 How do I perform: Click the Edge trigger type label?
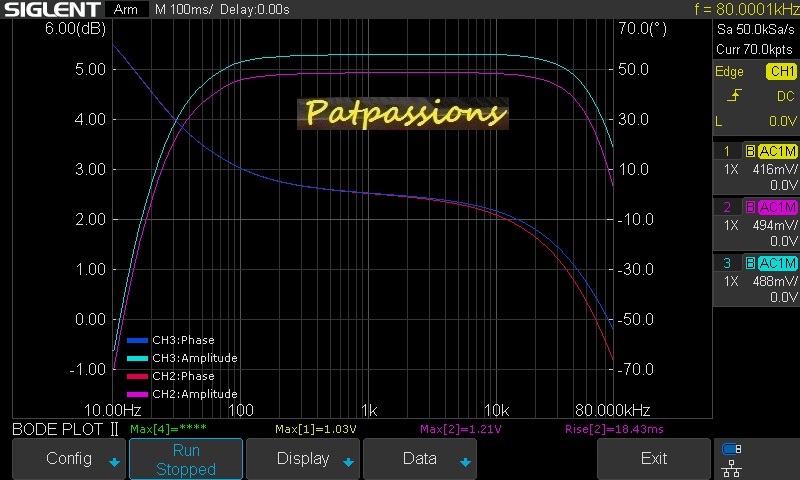click(729, 72)
